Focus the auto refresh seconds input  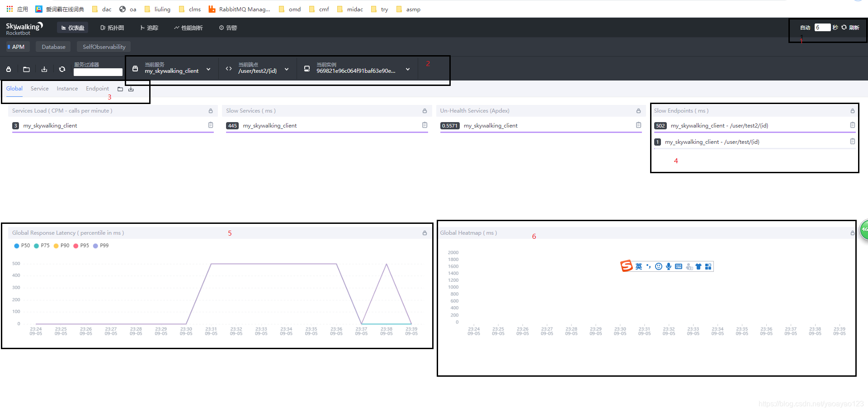click(x=822, y=28)
